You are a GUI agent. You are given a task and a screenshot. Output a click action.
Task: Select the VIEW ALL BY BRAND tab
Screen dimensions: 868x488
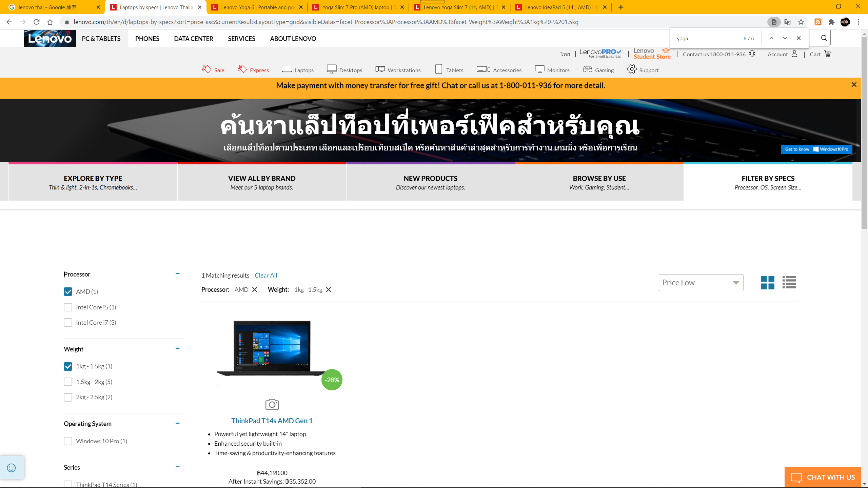pyautogui.click(x=262, y=182)
